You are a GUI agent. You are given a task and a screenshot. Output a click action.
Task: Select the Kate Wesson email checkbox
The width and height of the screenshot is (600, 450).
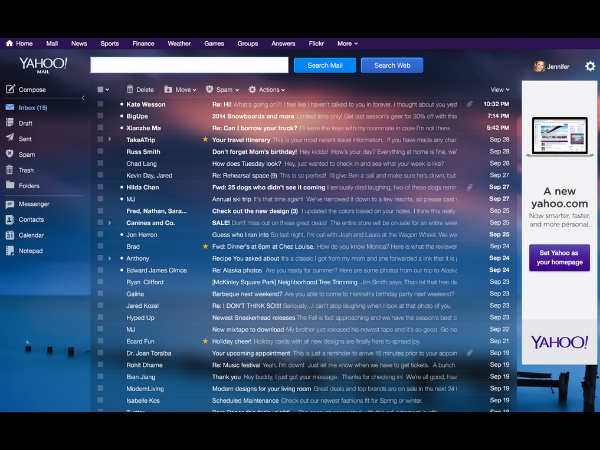coord(100,104)
